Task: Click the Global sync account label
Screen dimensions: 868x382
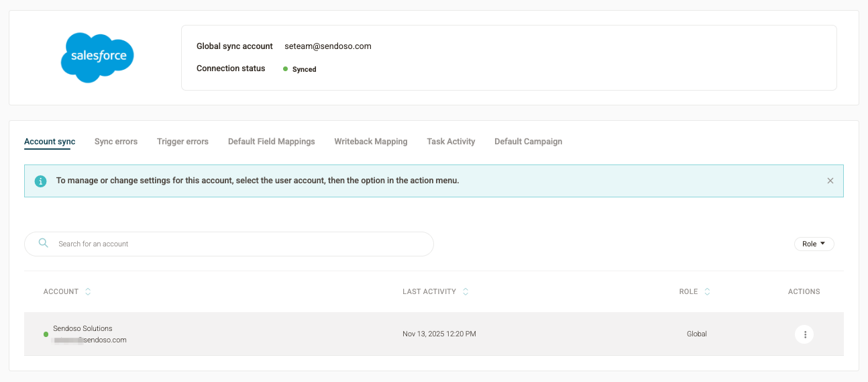Action: tap(235, 46)
